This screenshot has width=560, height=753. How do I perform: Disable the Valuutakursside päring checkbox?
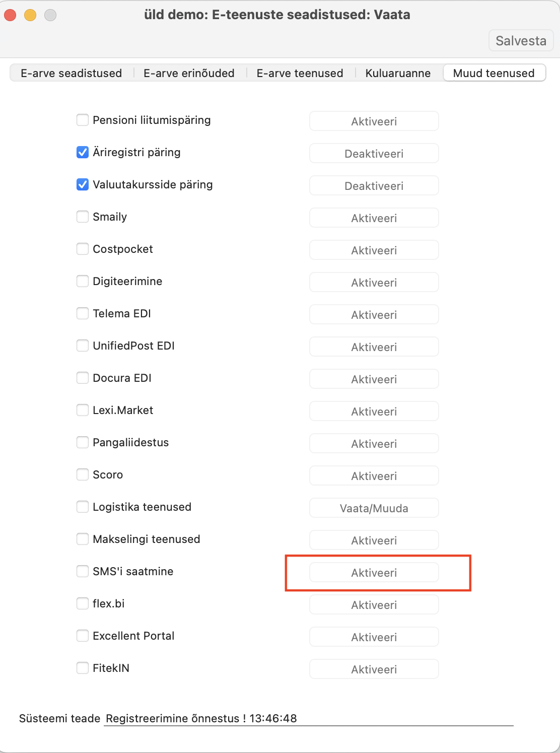tap(83, 184)
